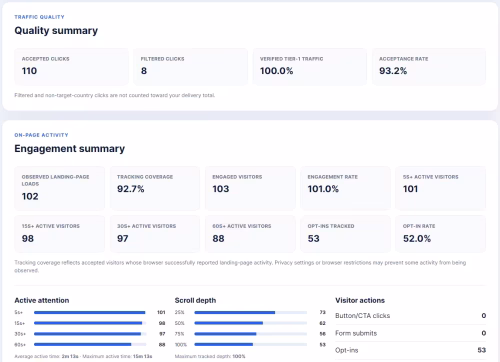Open the Verified Tier-1 Traffic card
Image resolution: width=500 pixels, height=362 pixels.
(310, 67)
